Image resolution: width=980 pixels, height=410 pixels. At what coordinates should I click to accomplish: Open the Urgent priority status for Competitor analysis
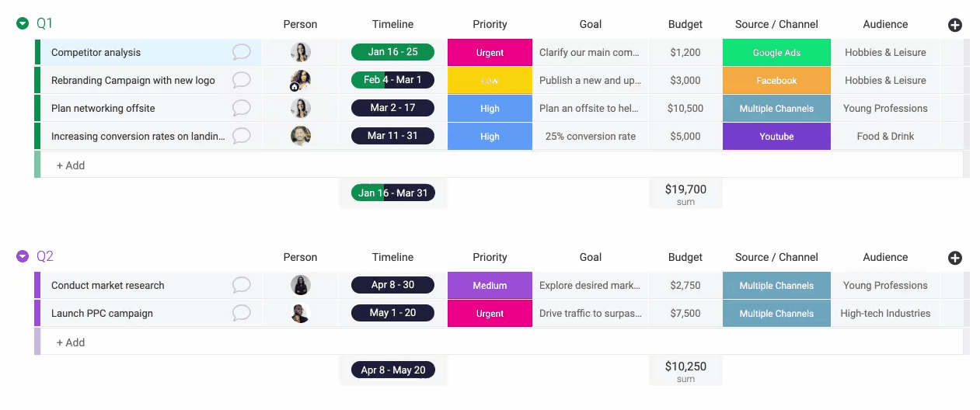point(490,52)
